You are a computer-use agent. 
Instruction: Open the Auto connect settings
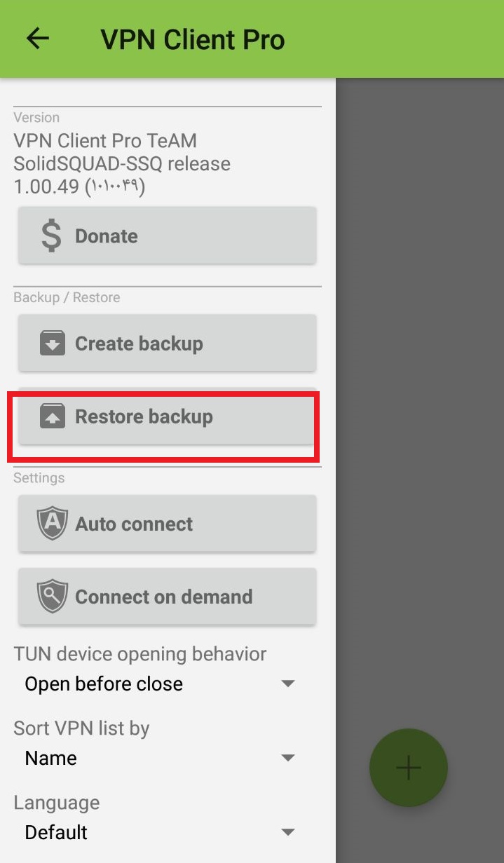(167, 524)
